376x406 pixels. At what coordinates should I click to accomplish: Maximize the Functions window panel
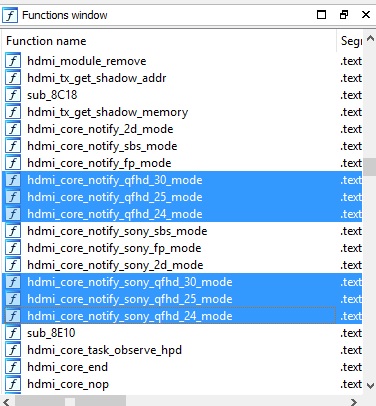click(x=321, y=15)
